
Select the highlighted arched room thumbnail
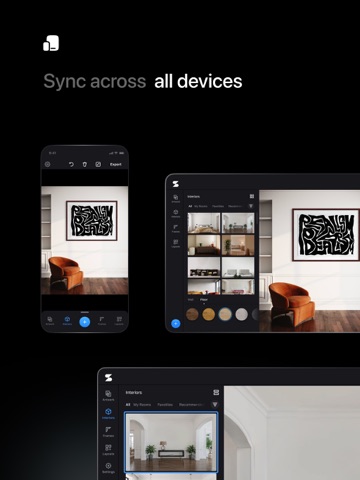pos(171,442)
